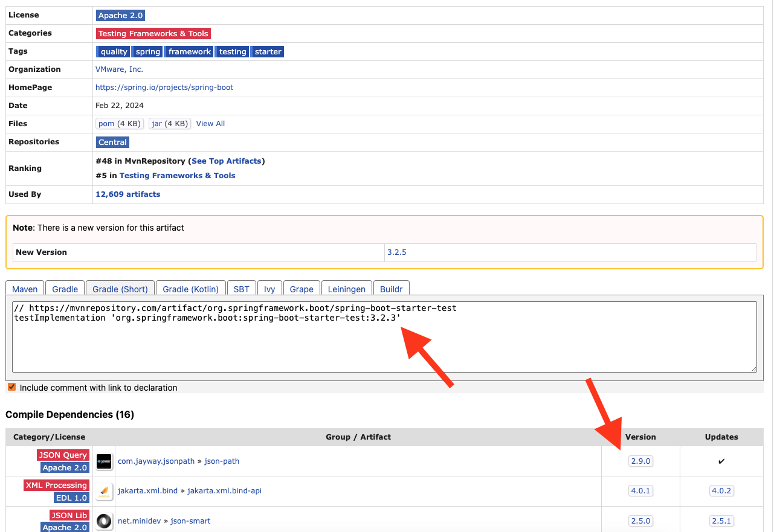
Task: Open the VMware, Inc. organization link
Action: click(x=119, y=69)
